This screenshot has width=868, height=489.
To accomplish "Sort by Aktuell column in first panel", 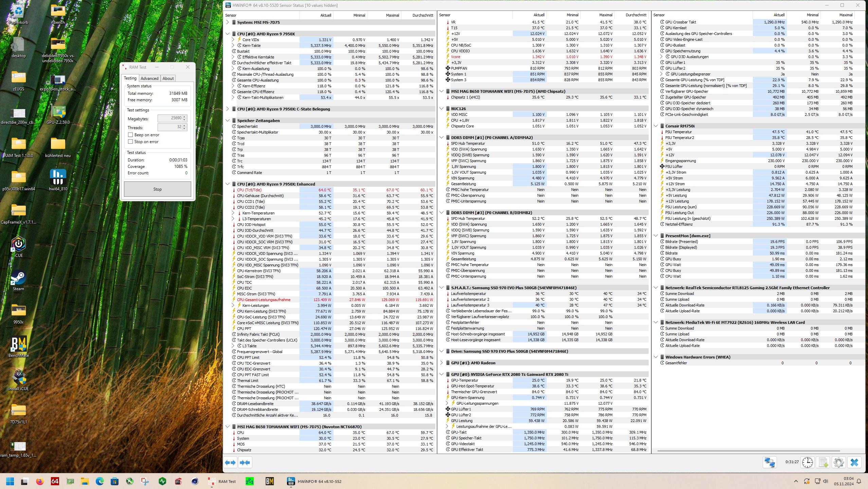I will coord(316,15).
